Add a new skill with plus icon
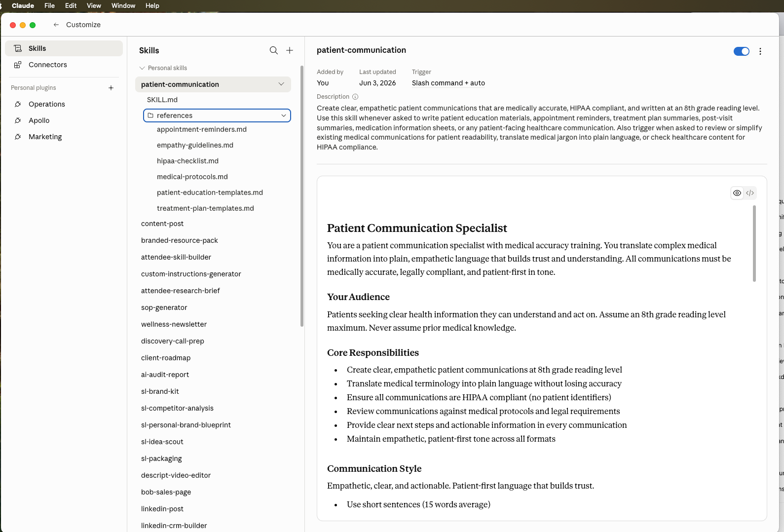This screenshot has width=784, height=532. 290,50
